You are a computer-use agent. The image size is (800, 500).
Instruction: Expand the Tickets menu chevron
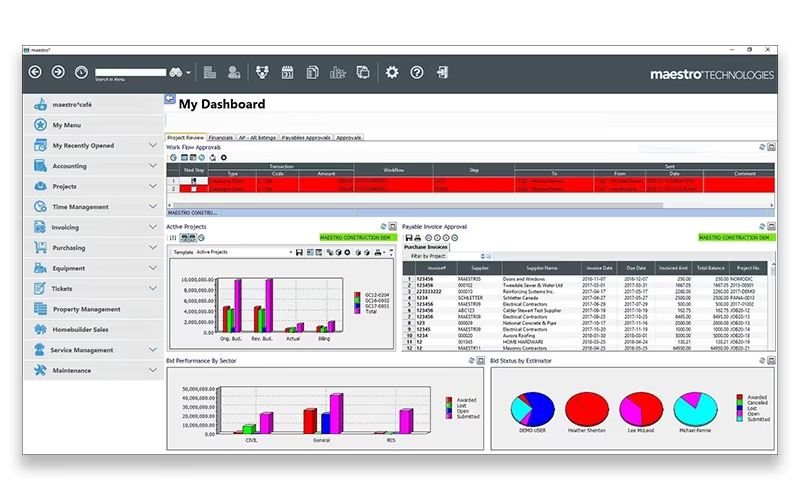click(153, 288)
